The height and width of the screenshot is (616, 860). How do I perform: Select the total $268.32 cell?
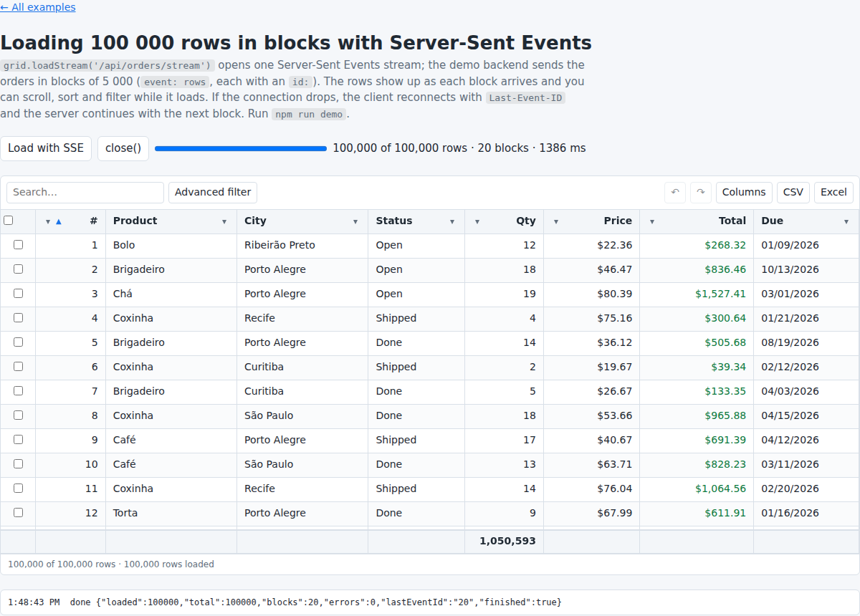click(697, 245)
